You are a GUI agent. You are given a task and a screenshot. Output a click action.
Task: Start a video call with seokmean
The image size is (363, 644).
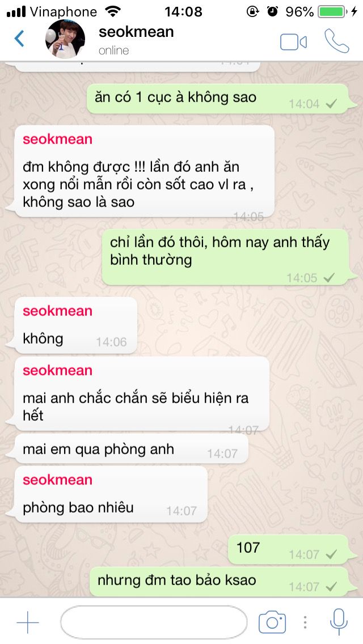(x=294, y=42)
